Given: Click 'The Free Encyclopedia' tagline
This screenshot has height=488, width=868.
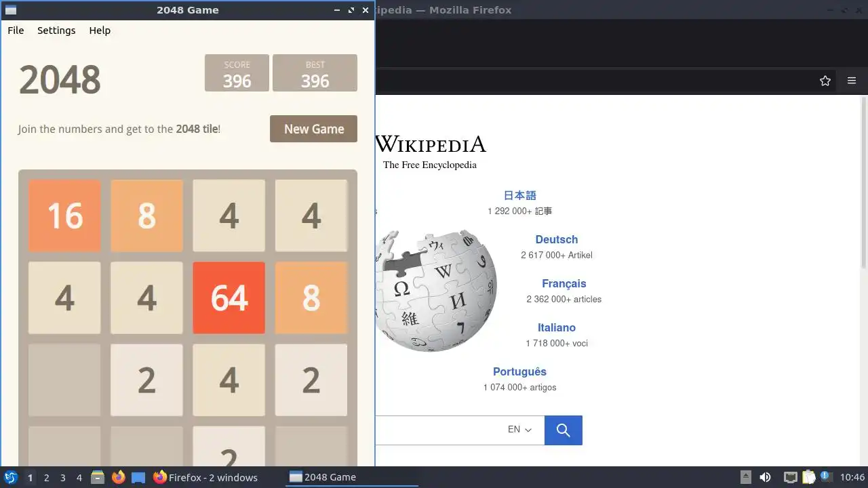Looking at the screenshot, I should coord(430,165).
